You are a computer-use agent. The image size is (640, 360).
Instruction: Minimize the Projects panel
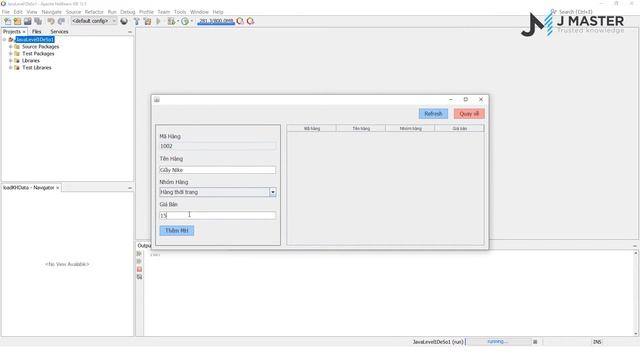tap(130, 32)
